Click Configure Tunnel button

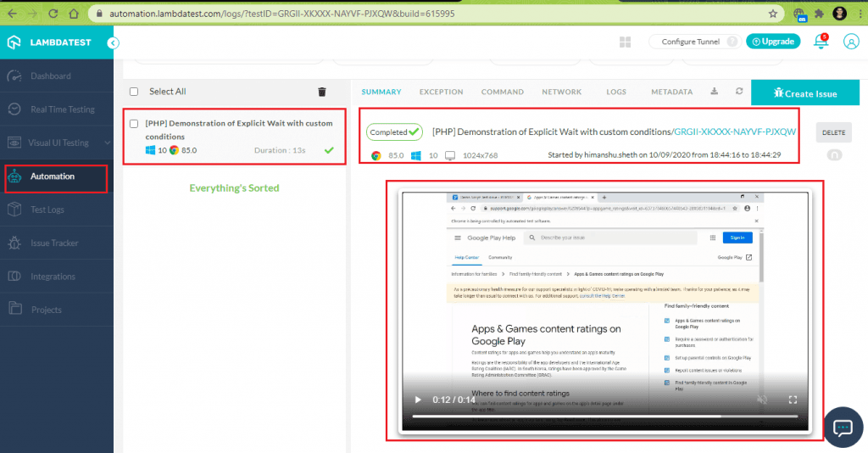point(690,42)
